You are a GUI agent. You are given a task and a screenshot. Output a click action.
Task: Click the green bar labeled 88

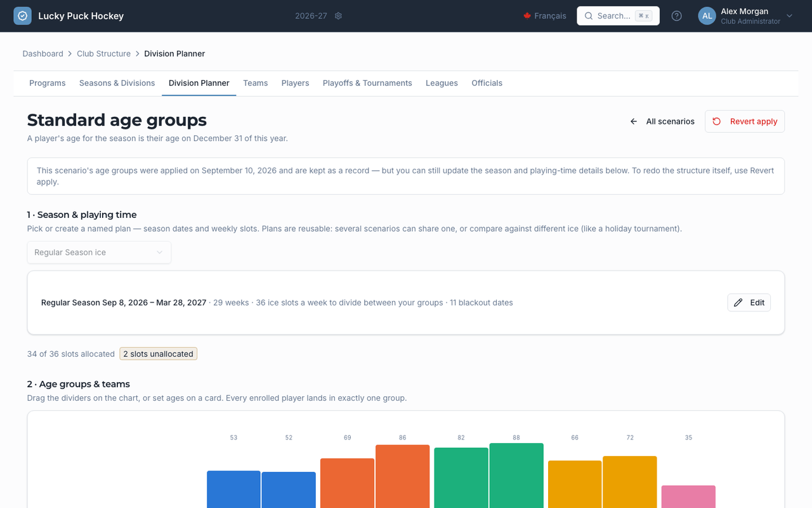pyautogui.click(x=516, y=476)
